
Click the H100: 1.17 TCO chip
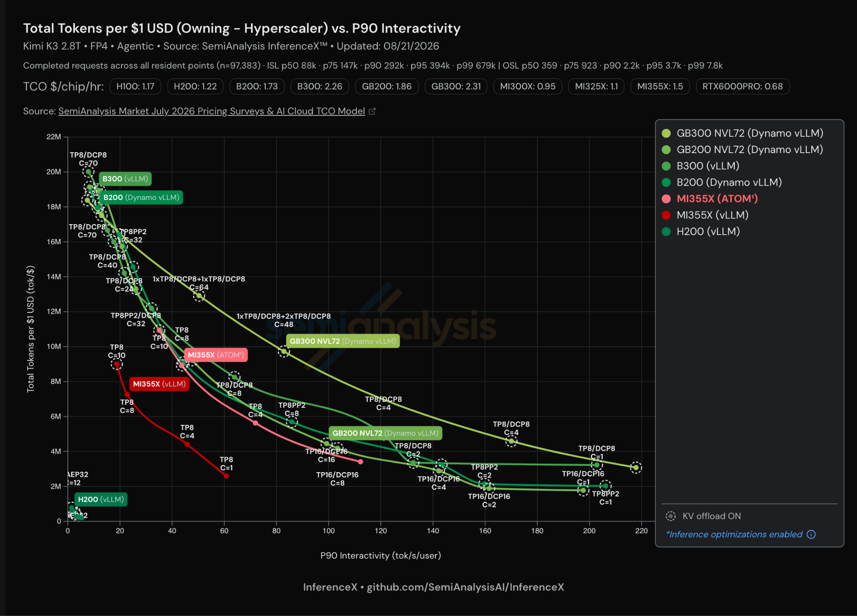click(x=135, y=87)
